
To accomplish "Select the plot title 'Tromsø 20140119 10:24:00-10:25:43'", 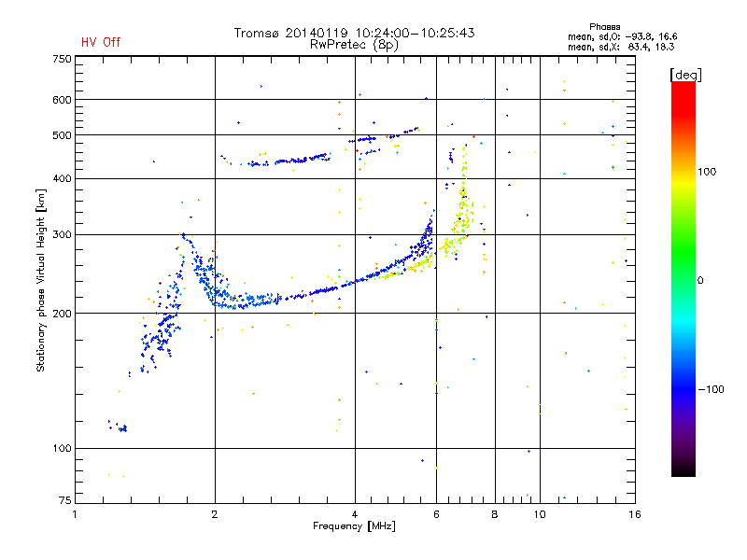I will 355,33.
